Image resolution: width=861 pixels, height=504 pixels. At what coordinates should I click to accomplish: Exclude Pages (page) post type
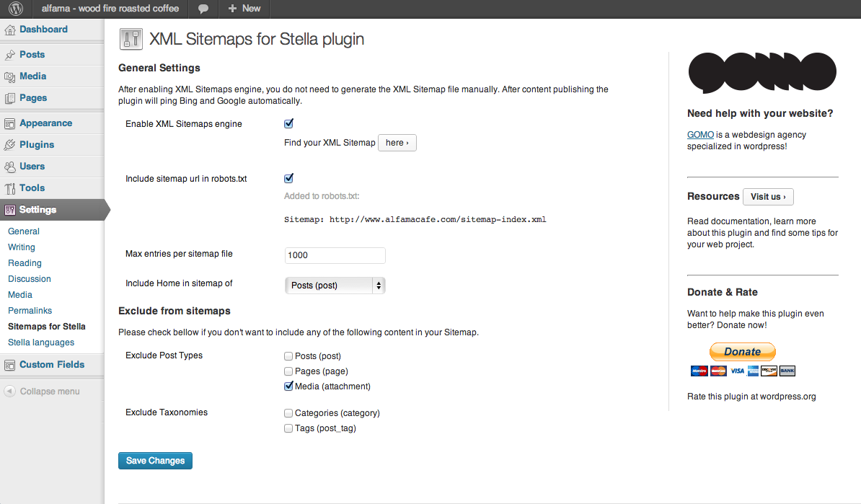[x=288, y=371]
